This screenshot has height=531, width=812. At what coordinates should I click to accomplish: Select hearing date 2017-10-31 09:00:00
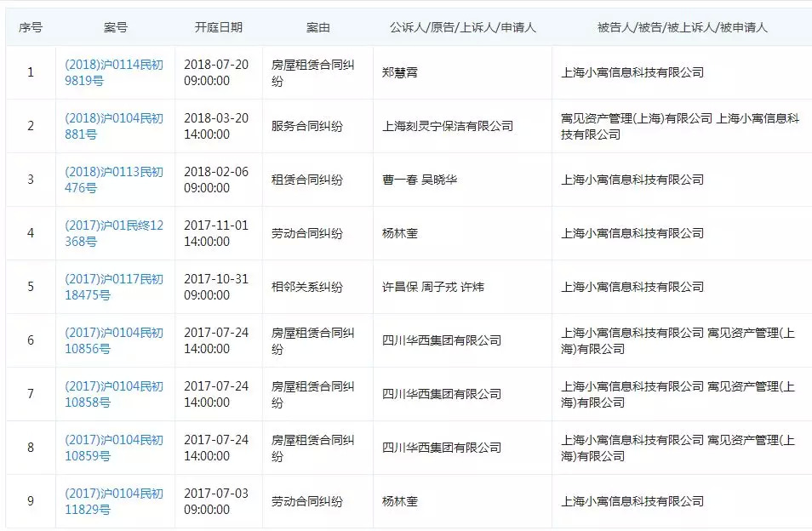coord(216,287)
